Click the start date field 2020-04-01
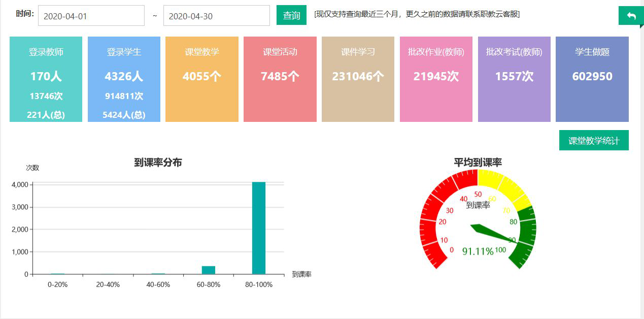644x319 pixels. (91, 16)
